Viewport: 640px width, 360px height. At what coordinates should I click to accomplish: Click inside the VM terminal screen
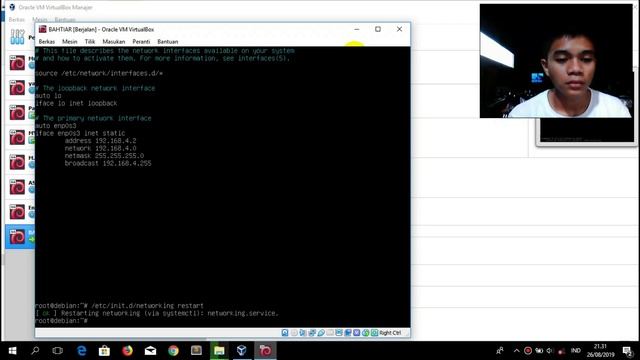click(222, 187)
